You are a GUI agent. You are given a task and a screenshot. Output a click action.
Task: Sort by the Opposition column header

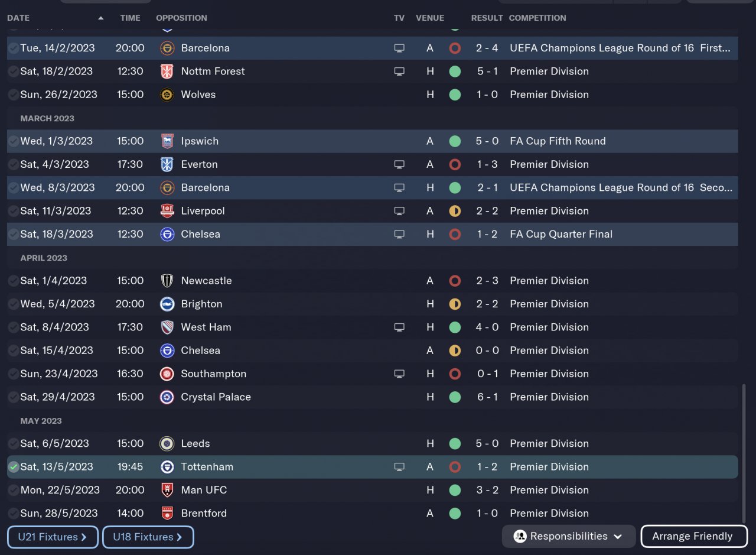(x=181, y=18)
